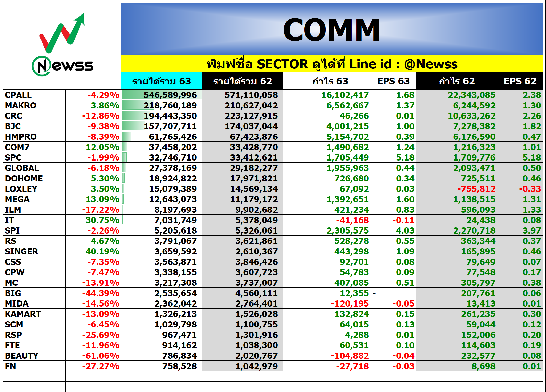Click HMPRO revenue cell 61,765,426
546x392 pixels.
[162, 137]
